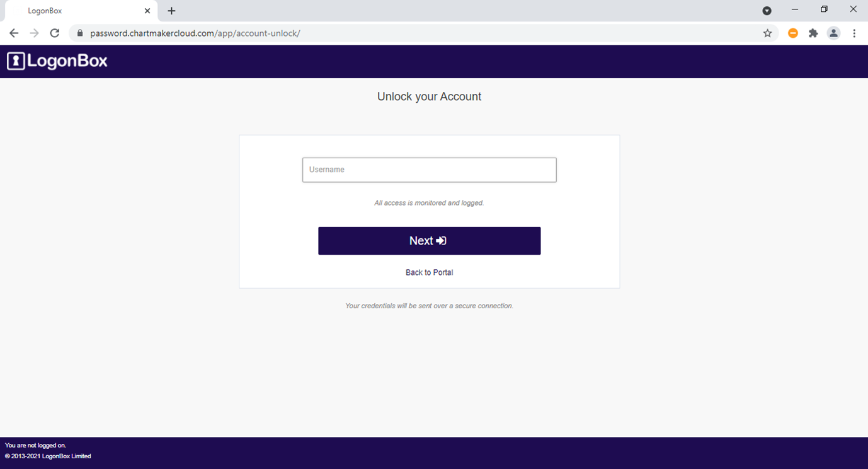Image resolution: width=868 pixels, height=469 pixels.
Task: Open Chrome three-dot menu
Action: click(854, 33)
